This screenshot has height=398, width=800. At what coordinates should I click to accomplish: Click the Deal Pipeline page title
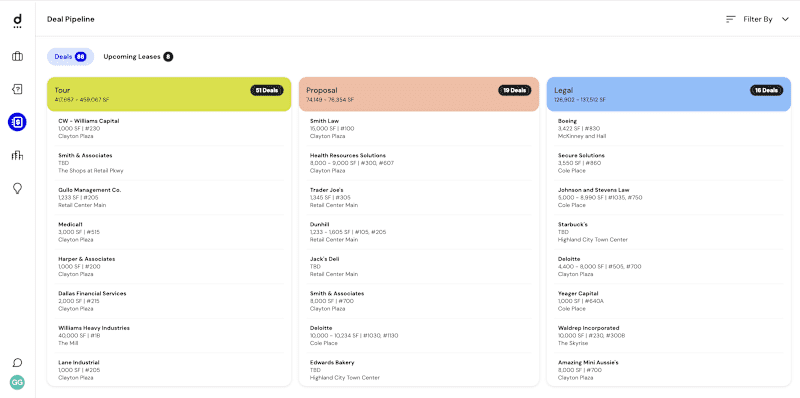coord(70,19)
